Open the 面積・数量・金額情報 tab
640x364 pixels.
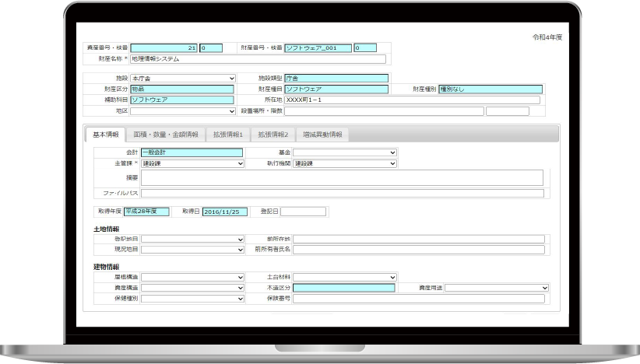pyautogui.click(x=166, y=135)
